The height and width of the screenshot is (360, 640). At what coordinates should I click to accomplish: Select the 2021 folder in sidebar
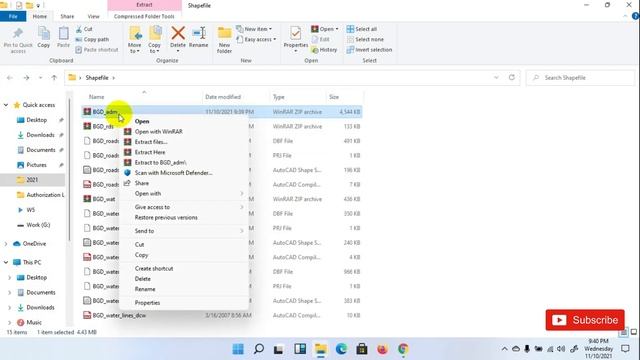click(x=32, y=180)
